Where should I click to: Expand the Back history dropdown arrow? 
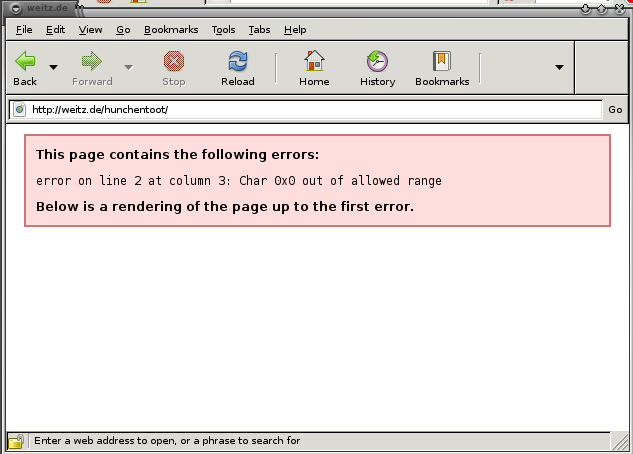(53, 67)
